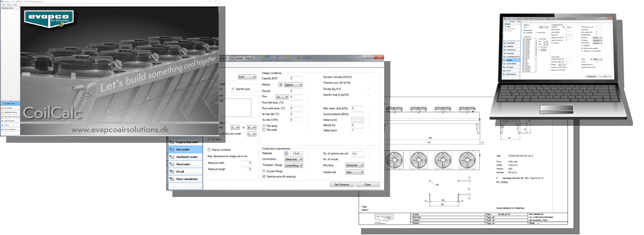Open File menu in CoilCalc splash window
644x235 pixels.
(3, 4)
